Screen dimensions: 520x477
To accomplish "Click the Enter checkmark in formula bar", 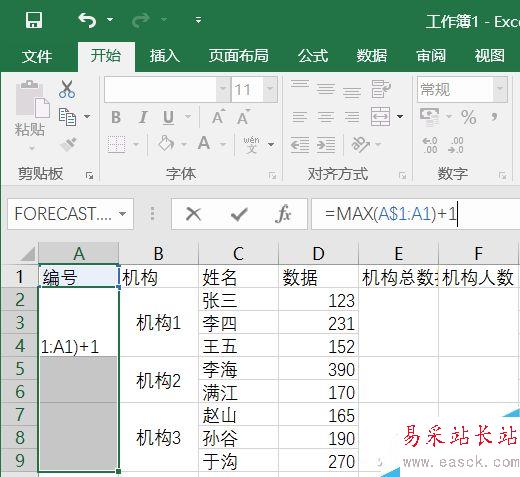I will point(239,214).
